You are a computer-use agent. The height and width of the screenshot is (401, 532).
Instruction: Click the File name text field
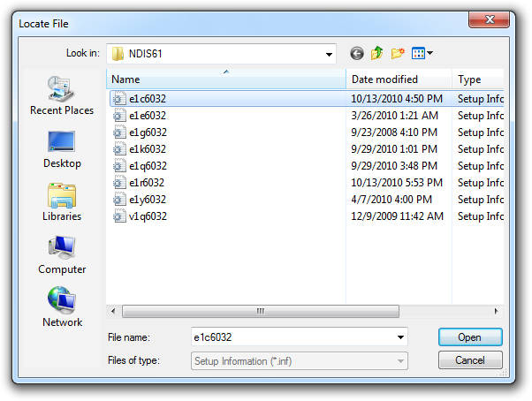293,337
